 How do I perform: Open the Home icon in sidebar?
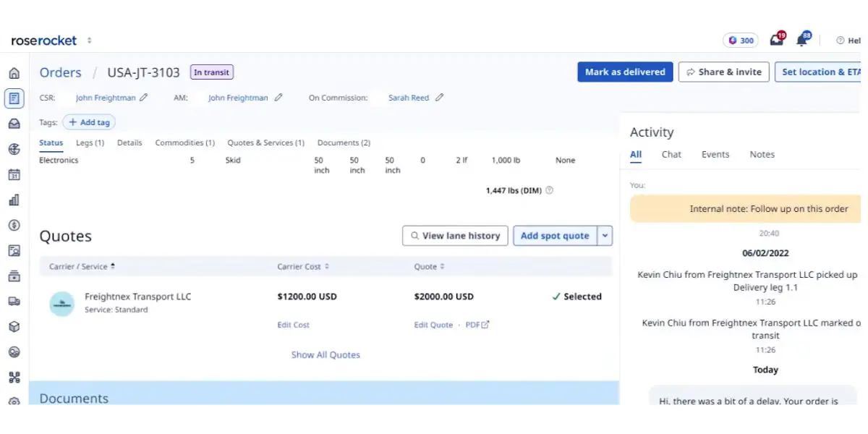[14, 73]
